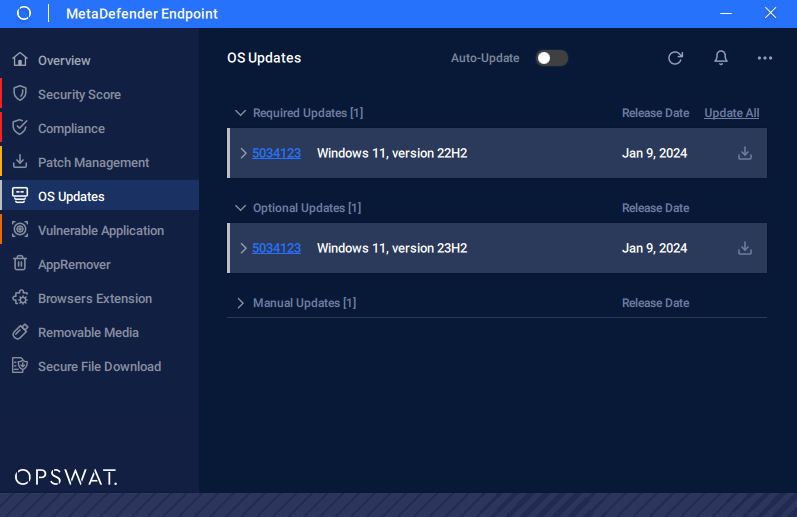This screenshot has height=517, width=797.
Task: Expand the Manual Updates section
Action: (240, 303)
